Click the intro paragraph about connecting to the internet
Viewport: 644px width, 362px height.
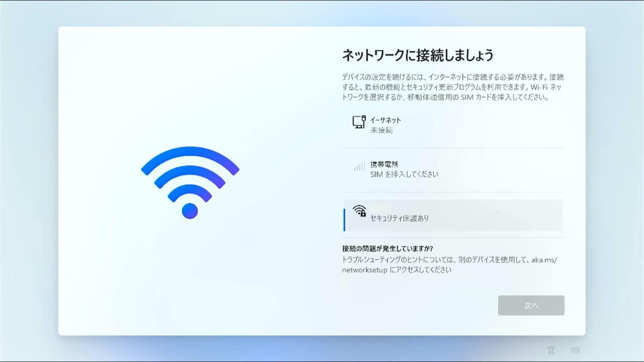(453, 87)
